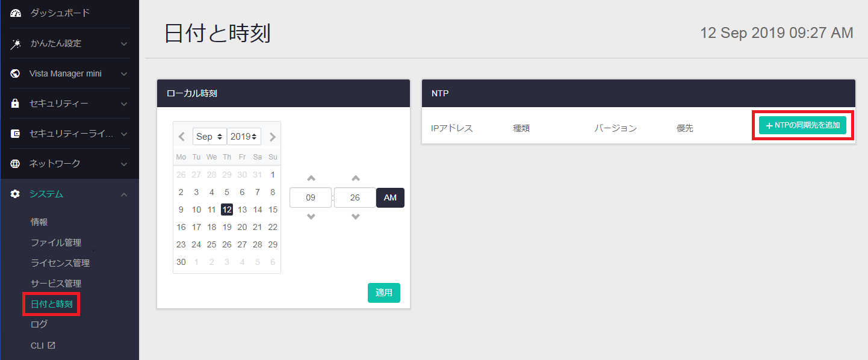The width and height of the screenshot is (868, 360).
Task: Click NTPの同期先を追加 button
Action: click(802, 125)
